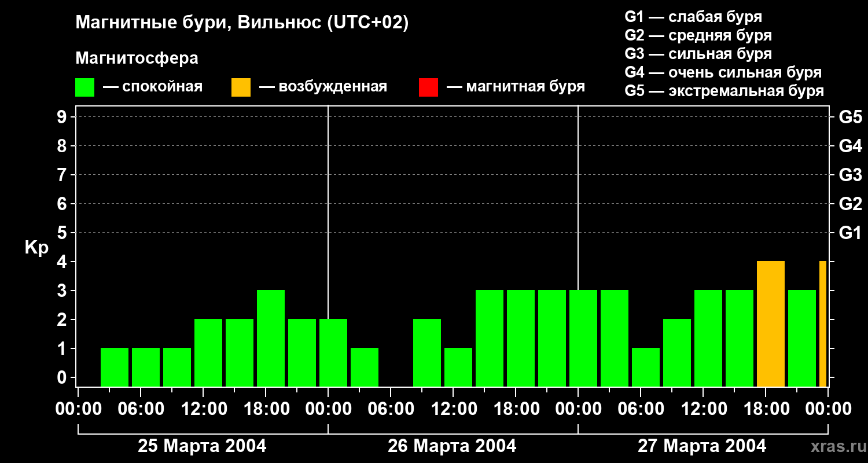Image resolution: width=868 pixels, height=463 pixels.
Task: Click the G1 label on right axis
Action: pyautogui.click(x=851, y=233)
